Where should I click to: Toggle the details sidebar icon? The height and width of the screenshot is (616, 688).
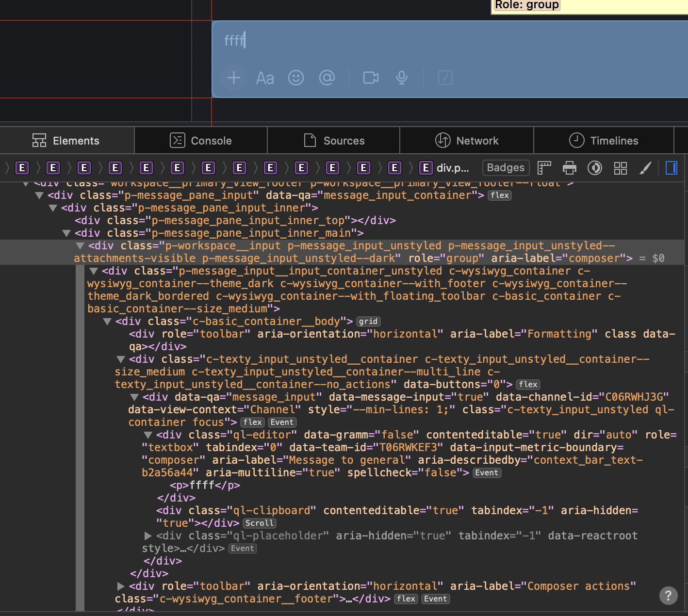672,168
